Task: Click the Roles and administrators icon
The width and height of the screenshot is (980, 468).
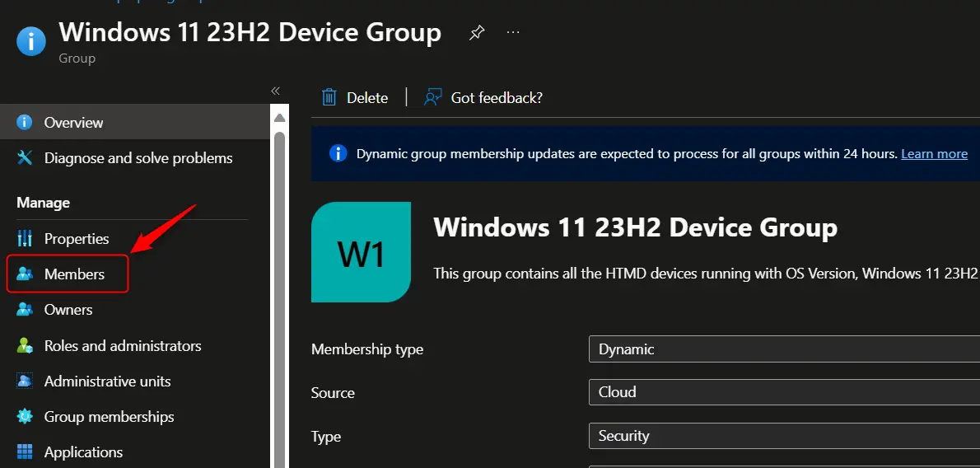Action: click(x=25, y=345)
